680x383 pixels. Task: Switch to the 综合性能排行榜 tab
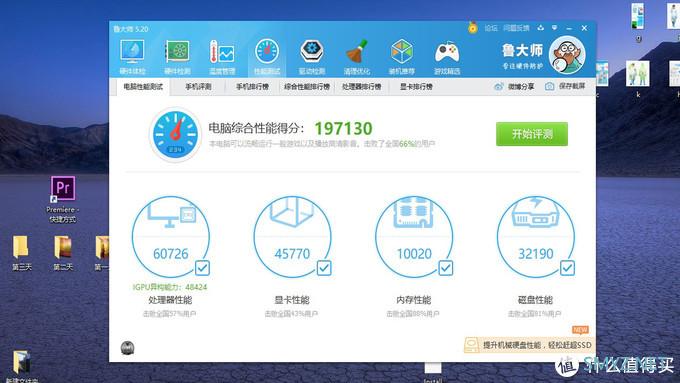307,87
